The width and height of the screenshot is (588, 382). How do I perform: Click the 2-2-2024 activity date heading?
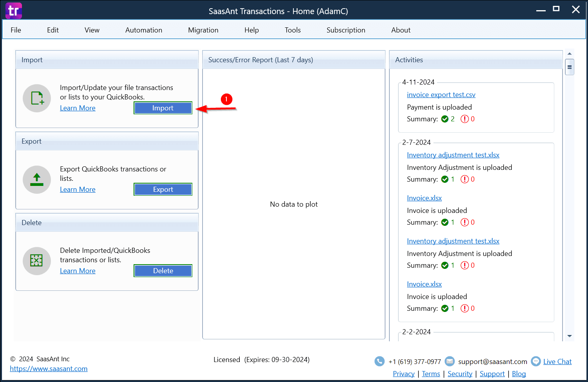click(x=416, y=332)
